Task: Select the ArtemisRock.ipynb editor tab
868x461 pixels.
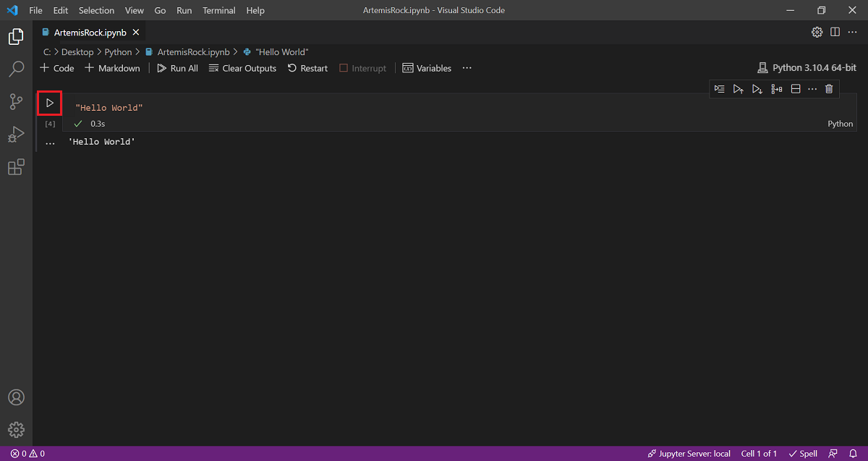Action: (x=90, y=33)
